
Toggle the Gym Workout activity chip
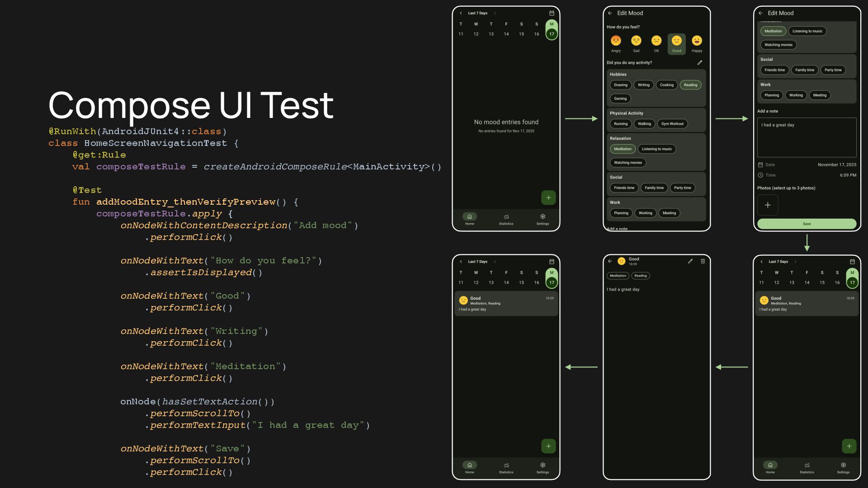672,124
